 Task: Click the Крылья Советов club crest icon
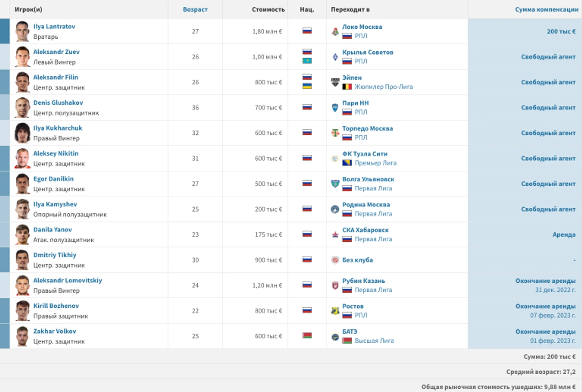[335, 57]
